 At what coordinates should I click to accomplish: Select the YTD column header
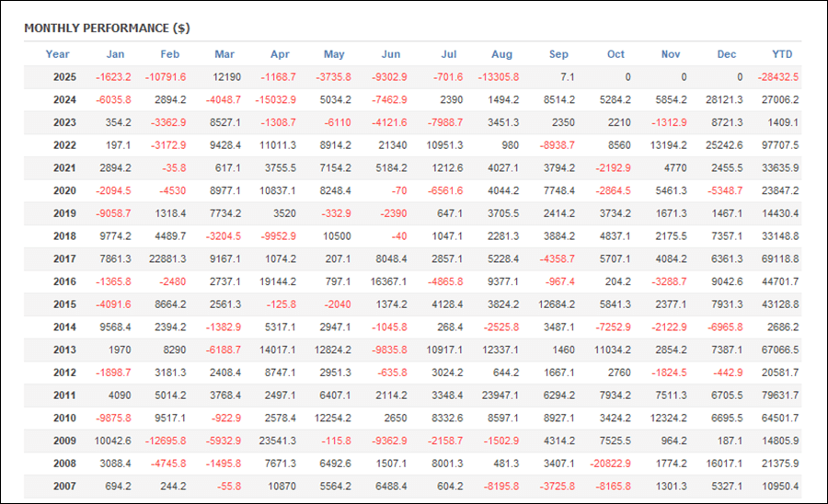coord(783,54)
